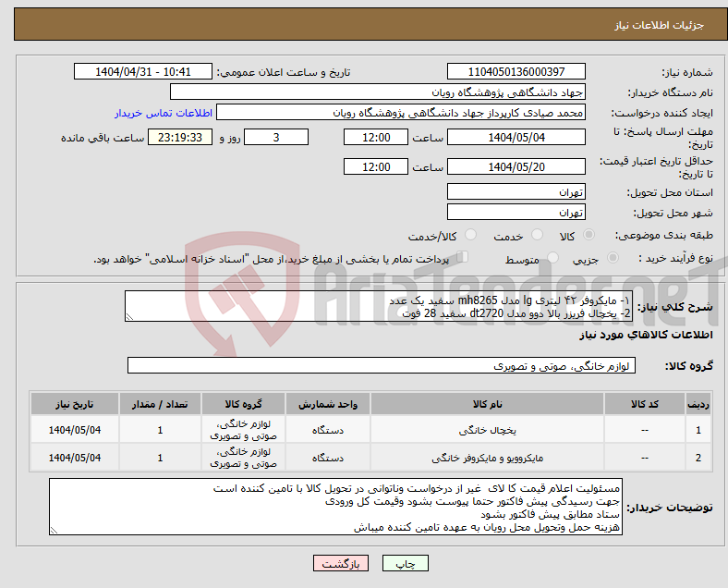Click the اطلاعات کالاهای مورد نیاز section heading
The width and height of the screenshot is (728, 588).
click(646, 335)
